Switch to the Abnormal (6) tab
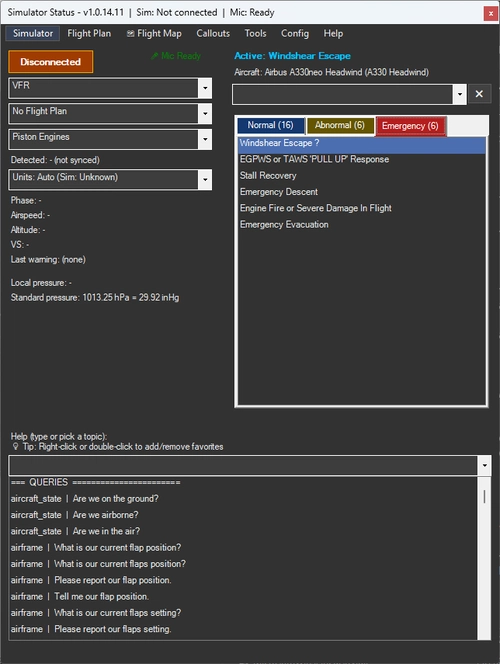The height and width of the screenshot is (664, 500). tap(340, 125)
